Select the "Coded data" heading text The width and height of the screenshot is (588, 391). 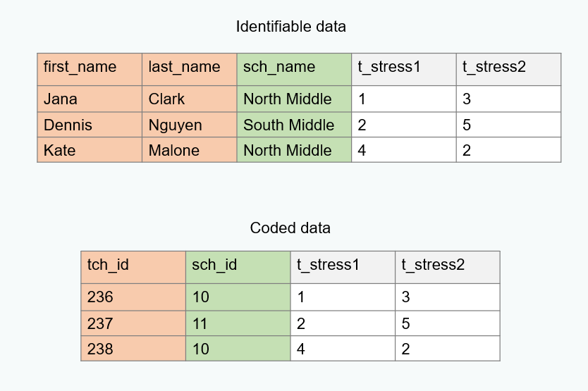coord(290,228)
